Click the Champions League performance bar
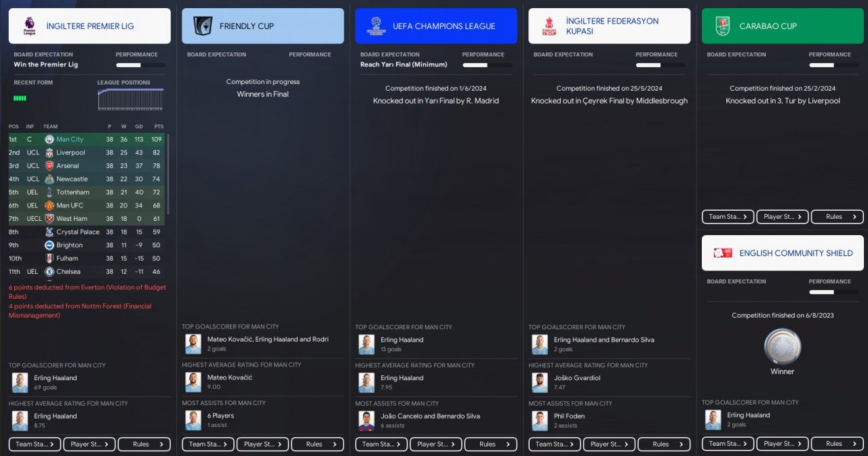Image resolution: width=868 pixels, height=456 pixels. coord(487,65)
